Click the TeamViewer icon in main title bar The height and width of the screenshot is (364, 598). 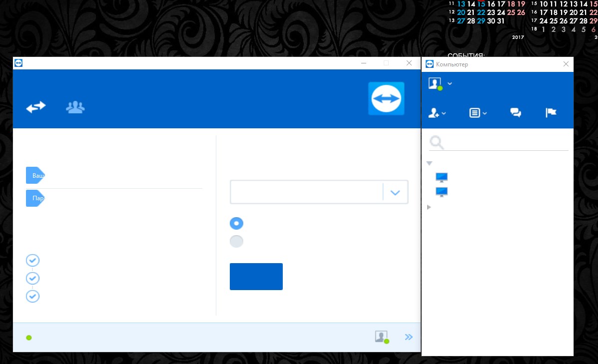coord(18,63)
